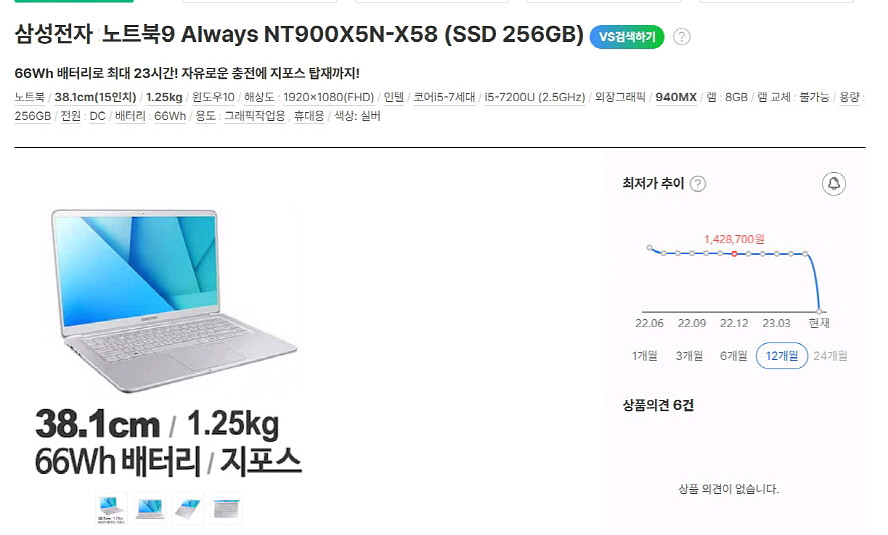This screenshot has height=535, width=888.
Task: Select the 12개월 price period
Action: click(x=782, y=356)
